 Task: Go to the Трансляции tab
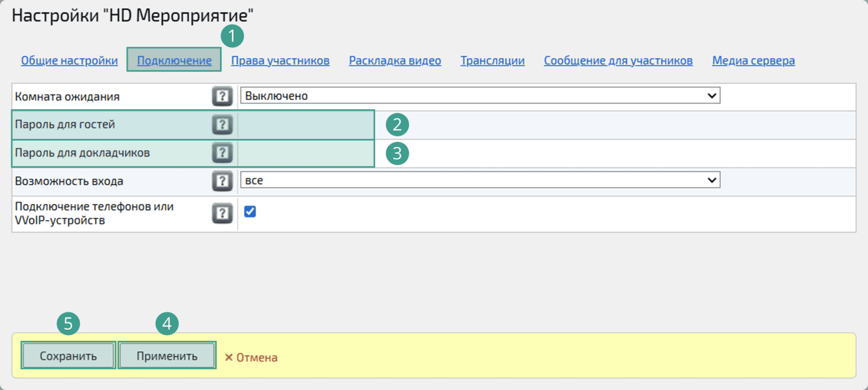tap(492, 60)
